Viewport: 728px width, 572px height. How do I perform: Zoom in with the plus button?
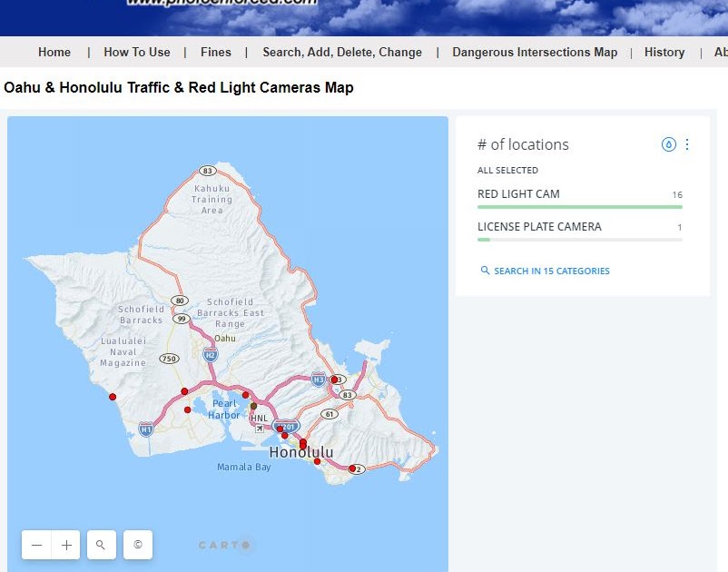click(65, 545)
